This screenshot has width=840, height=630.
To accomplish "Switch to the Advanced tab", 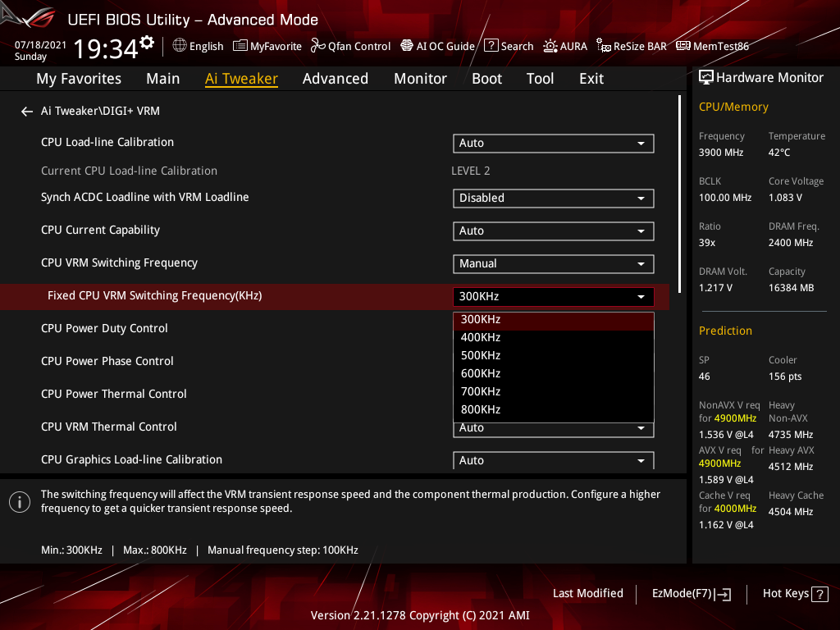I will 336,78.
